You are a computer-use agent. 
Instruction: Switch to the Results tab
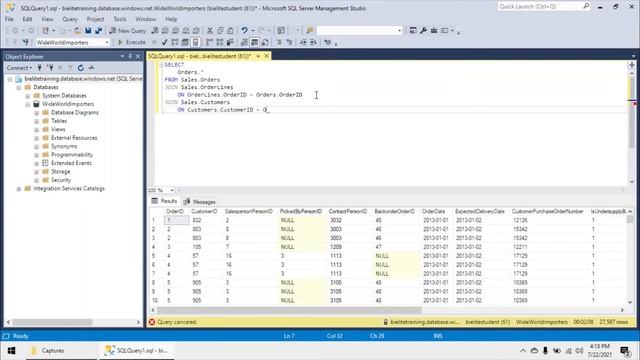tap(164, 201)
